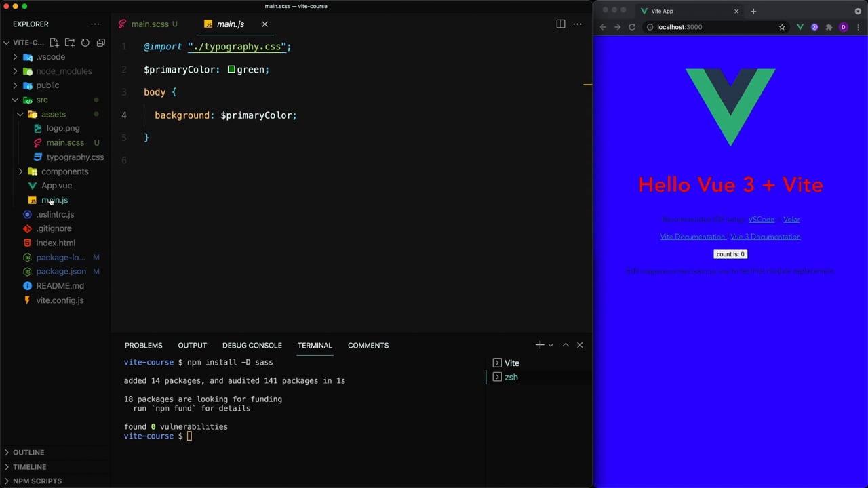
Task: Collapse all folders in Explorer
Action: tap(101, 43)
